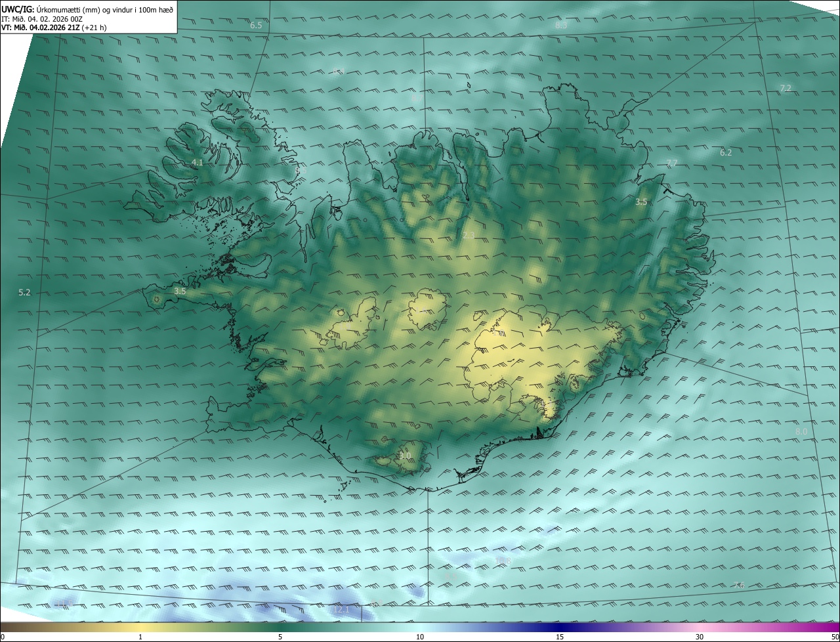Viewport: 840px width, 642px height.
Task: Click the 12.1 value label on the map
Action: [342, 610]
